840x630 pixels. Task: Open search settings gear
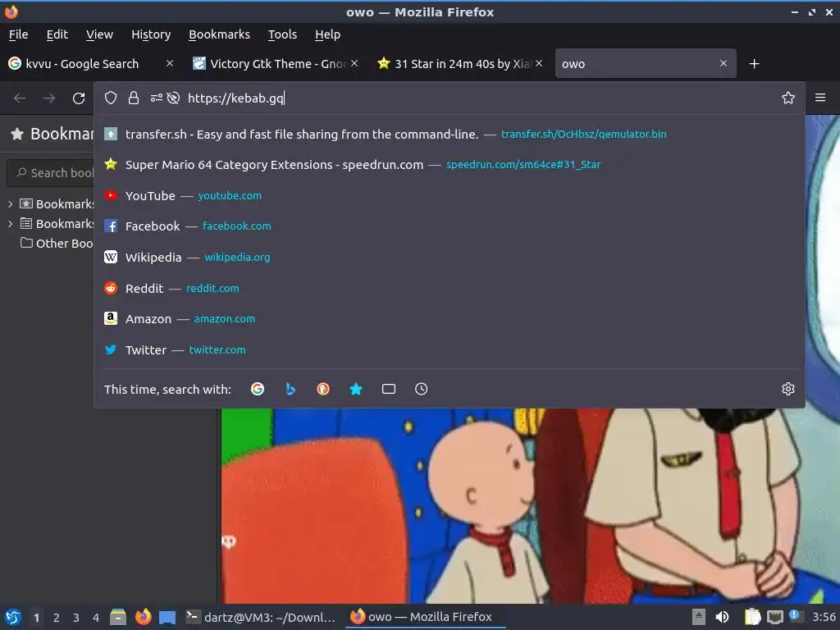click(788, 389)
